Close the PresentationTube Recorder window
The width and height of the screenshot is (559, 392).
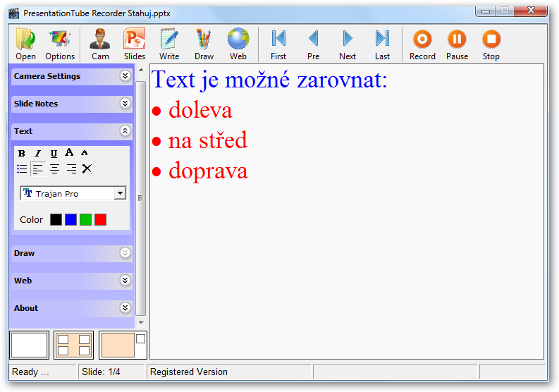click(x=531, y=11)
